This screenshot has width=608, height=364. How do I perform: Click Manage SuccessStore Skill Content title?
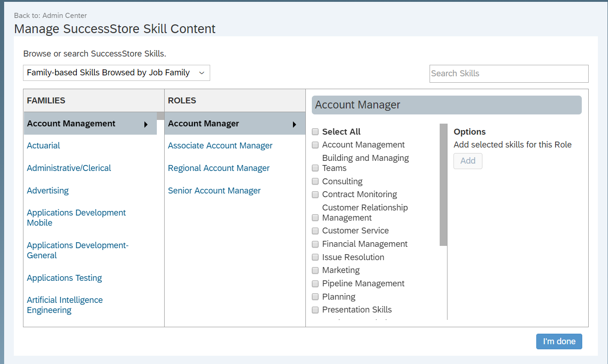pyautogui.click(x=115, y=28)
